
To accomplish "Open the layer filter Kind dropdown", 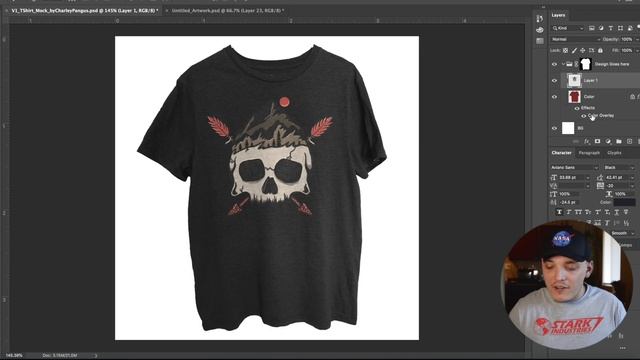I will pos(569,28).
